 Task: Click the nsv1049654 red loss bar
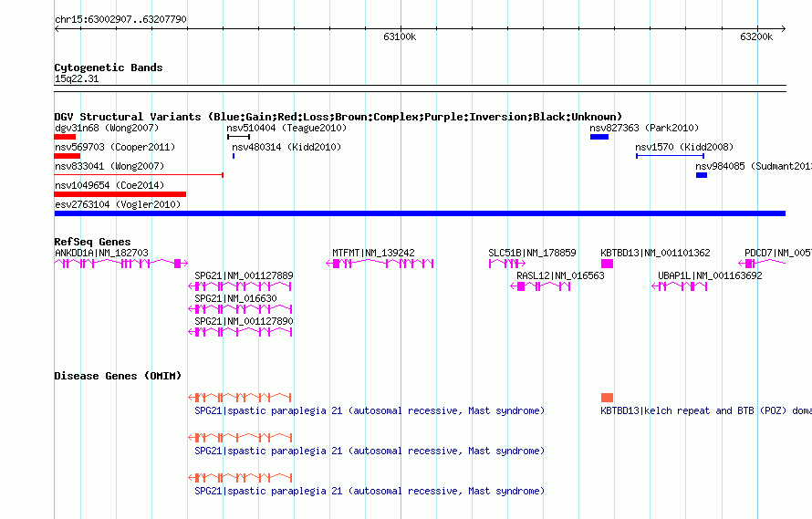point(120,194)
